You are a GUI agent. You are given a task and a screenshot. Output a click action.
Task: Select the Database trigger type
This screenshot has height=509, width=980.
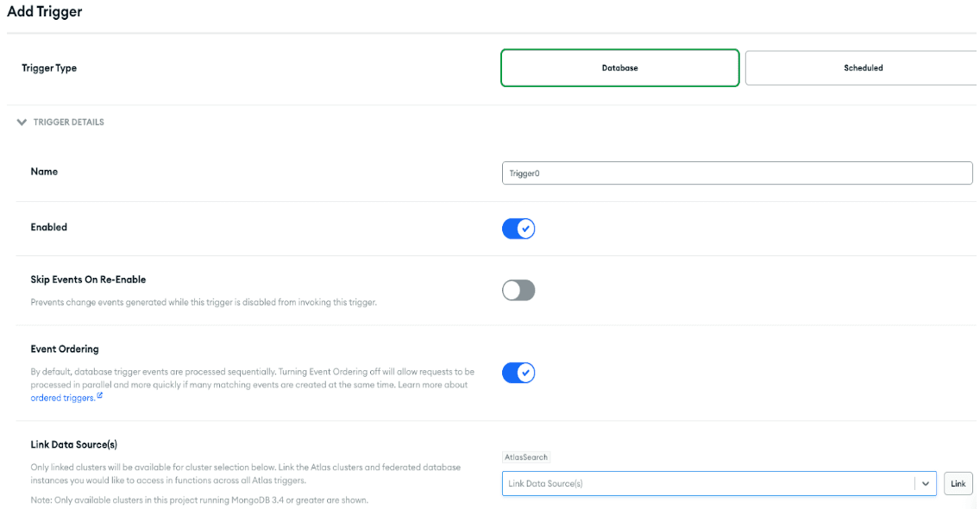(619, 68)
